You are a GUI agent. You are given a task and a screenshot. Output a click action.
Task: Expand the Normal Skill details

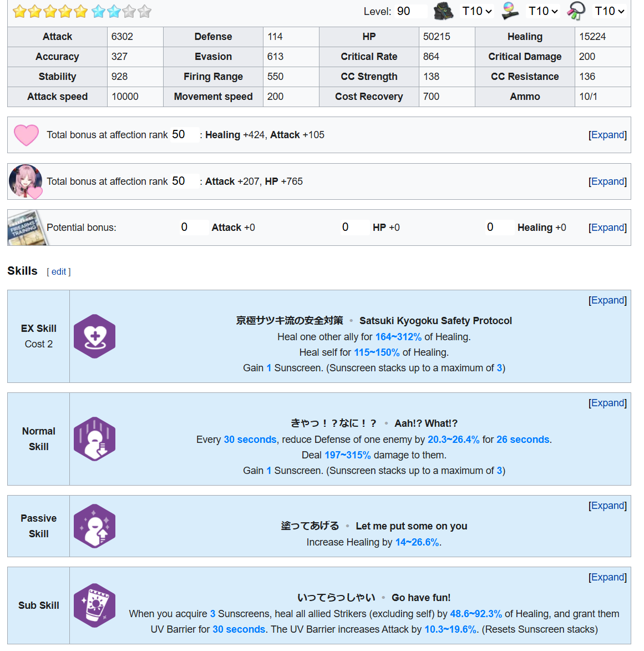(607, 403)
